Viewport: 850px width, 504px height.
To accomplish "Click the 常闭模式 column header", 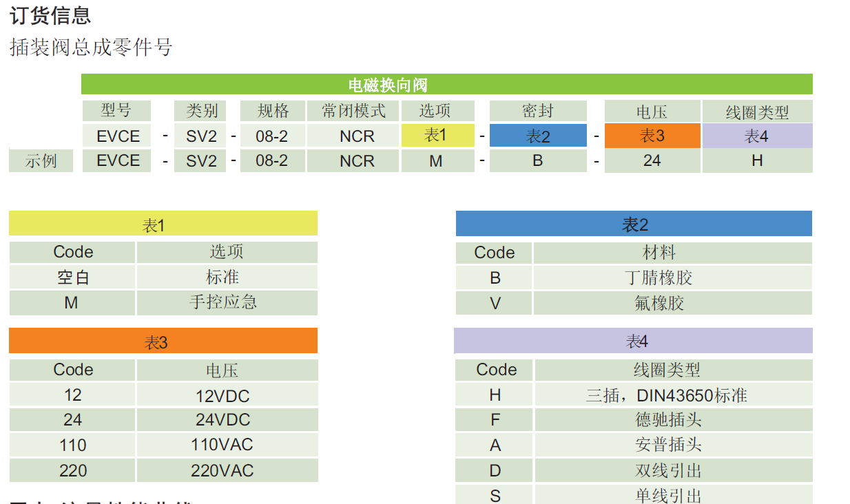I will pos(352,111).
